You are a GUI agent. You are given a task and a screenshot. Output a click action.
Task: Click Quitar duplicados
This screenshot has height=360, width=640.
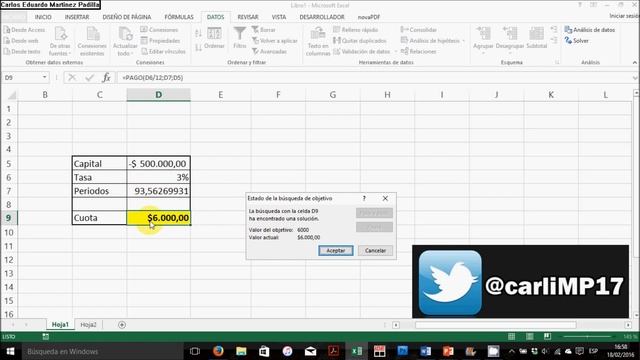360,41
